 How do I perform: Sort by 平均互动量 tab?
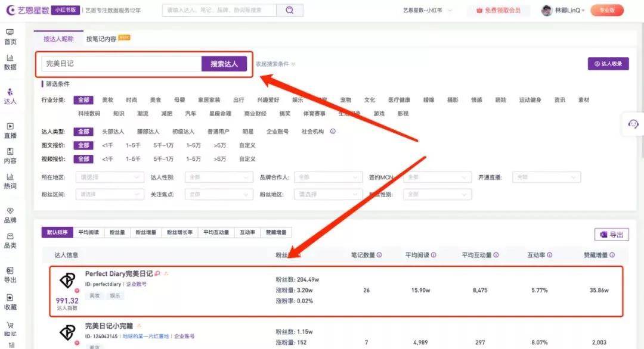[x=216, y=232]
